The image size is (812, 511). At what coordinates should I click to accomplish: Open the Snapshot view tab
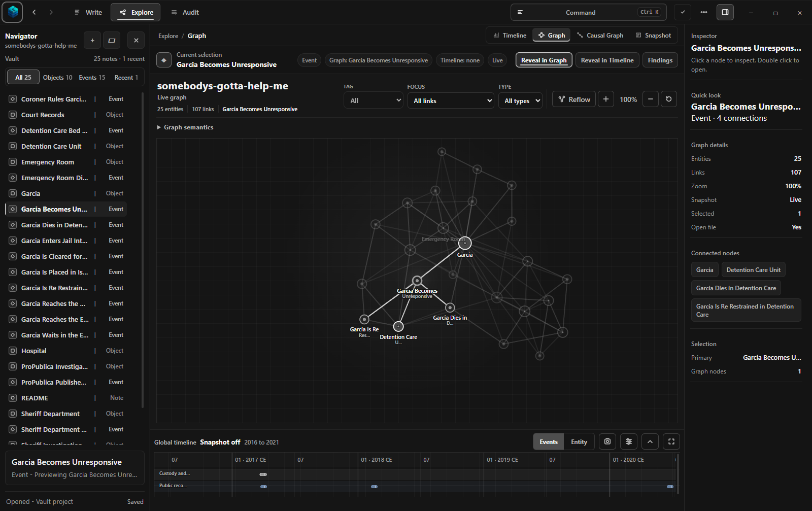(653, 36)
